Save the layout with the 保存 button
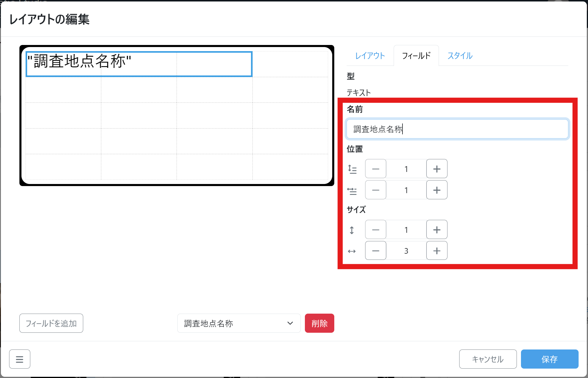 [549, 359]
